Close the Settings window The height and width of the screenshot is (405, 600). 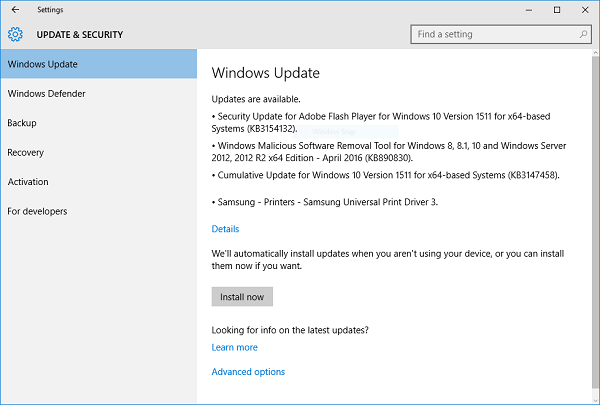pos(585,10)
